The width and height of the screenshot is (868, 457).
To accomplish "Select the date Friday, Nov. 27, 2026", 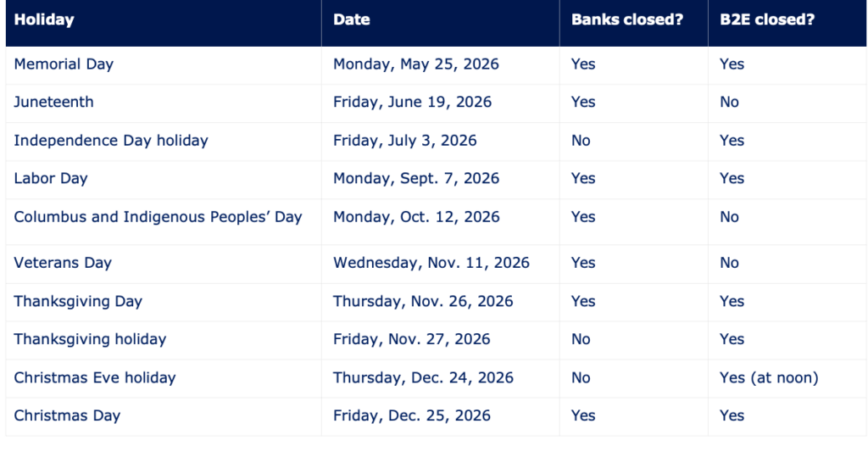I will (411, 340).
